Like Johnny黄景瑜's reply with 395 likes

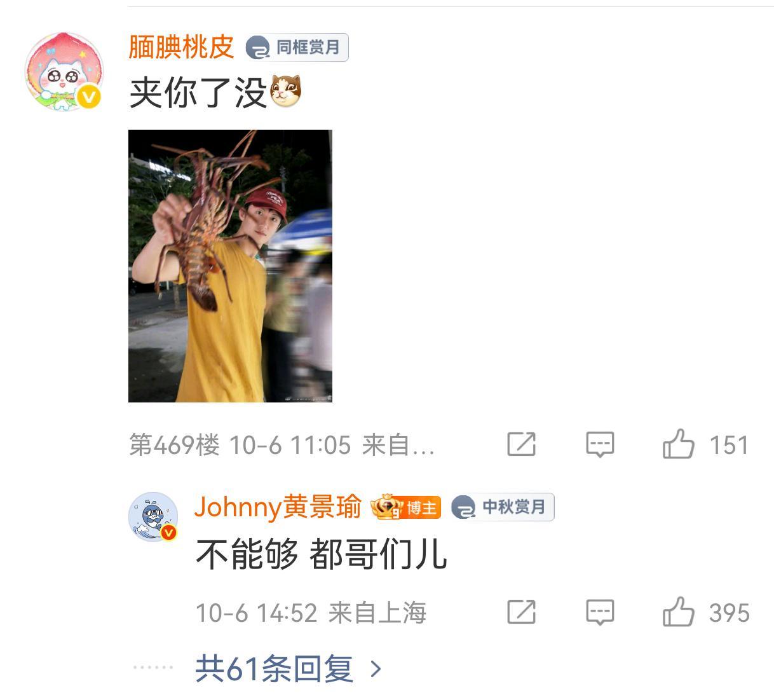pos(679,612)
